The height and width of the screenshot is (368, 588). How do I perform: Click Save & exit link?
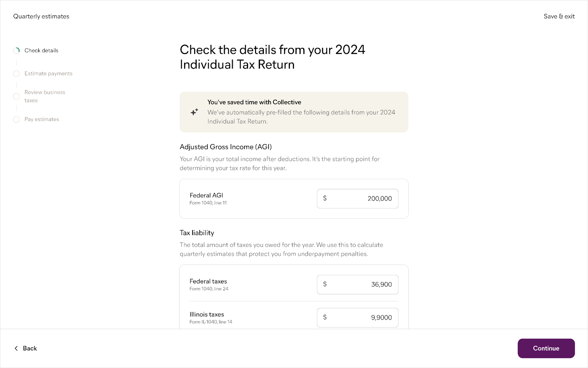pyautogui.click(x=559, y=16)
